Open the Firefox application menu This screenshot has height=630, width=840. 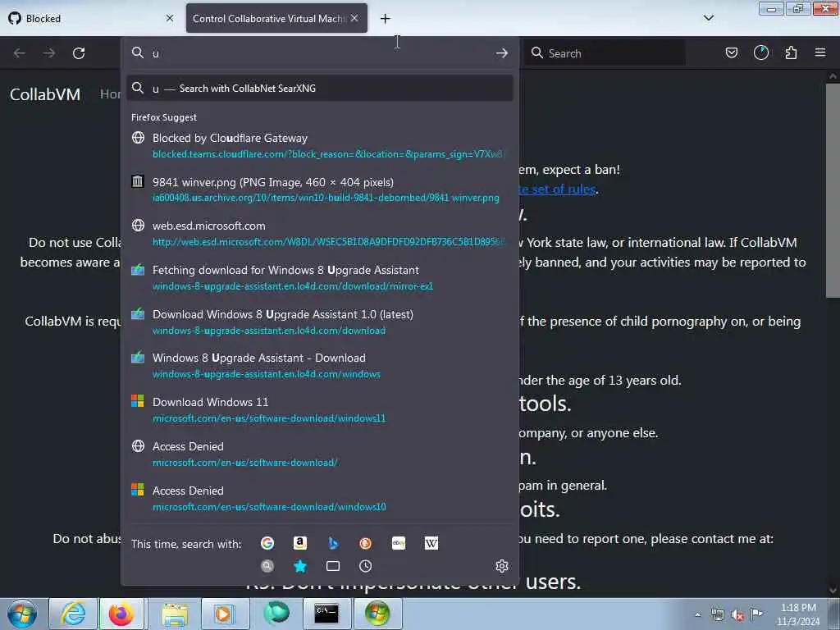820,52
